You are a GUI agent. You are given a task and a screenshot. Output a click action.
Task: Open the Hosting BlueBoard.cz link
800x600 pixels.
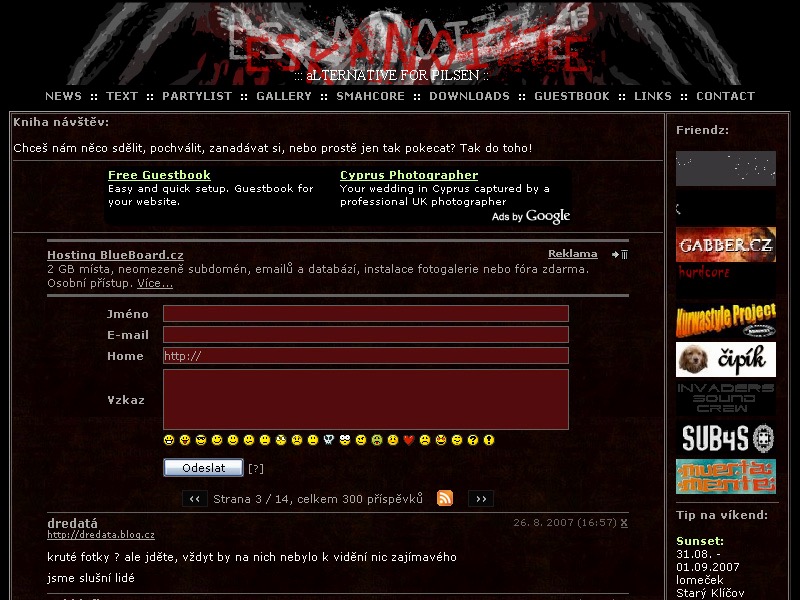[115, 255]
